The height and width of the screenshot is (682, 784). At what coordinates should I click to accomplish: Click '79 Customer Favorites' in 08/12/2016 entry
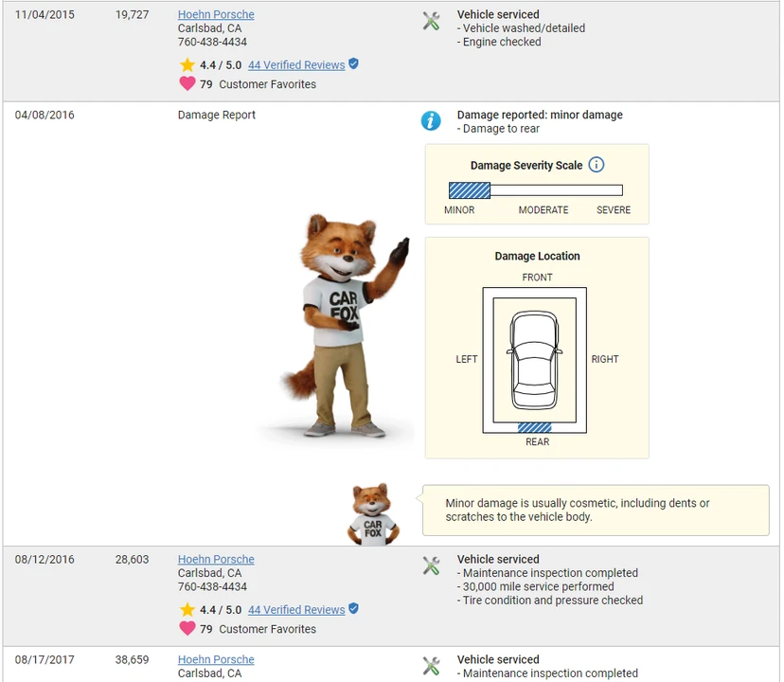coord(258,629)
